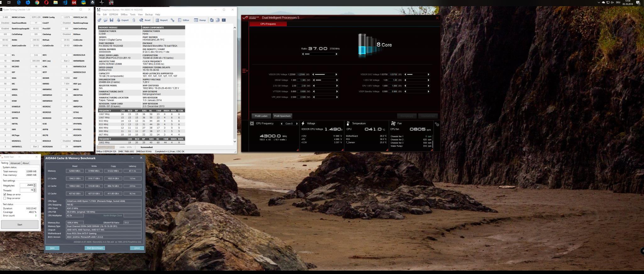Click the Close button in the AIDA64 benchmark
Image resolution: width=644 pixels, height=274 pixels.
137,248
